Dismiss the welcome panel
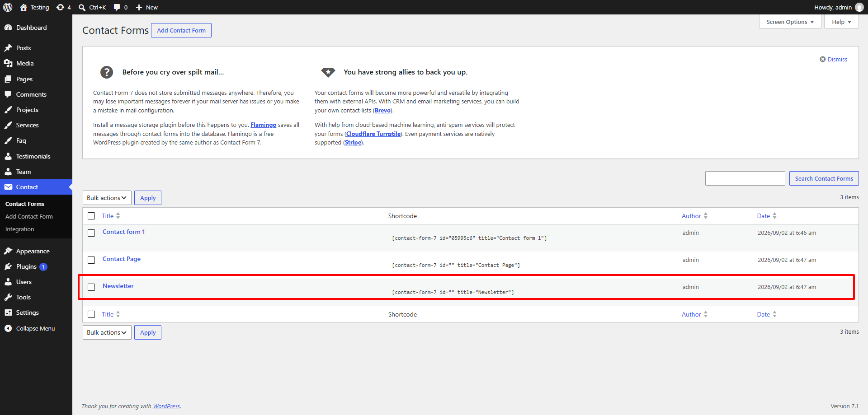 (834, 60)
